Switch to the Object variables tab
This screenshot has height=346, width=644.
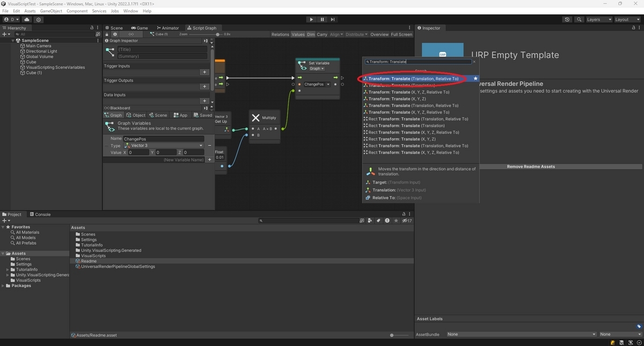pos(136,115)
